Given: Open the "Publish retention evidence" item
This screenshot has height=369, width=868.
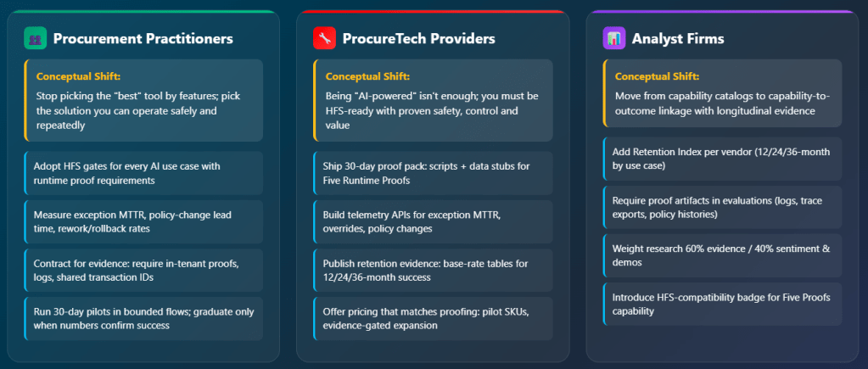Looking at the screenshot, I should tap(433, 270).
